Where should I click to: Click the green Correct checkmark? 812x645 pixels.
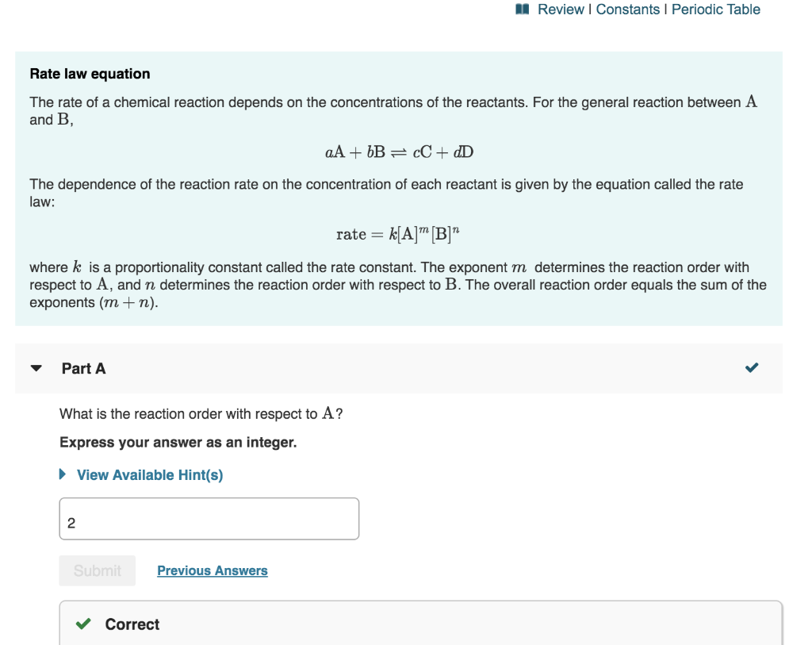coord(82,624)
